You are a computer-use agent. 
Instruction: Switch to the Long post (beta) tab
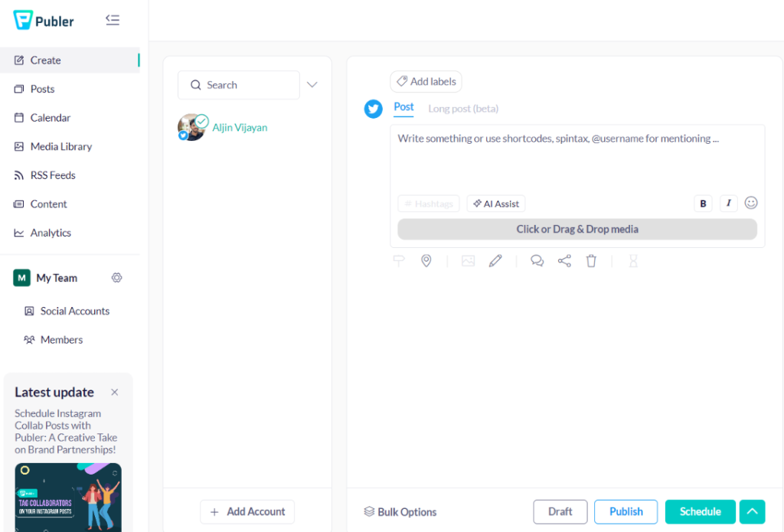point(463,108)
